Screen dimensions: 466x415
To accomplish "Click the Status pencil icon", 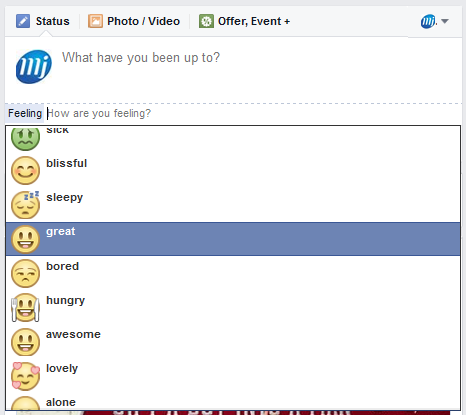I will coord(23,21).
